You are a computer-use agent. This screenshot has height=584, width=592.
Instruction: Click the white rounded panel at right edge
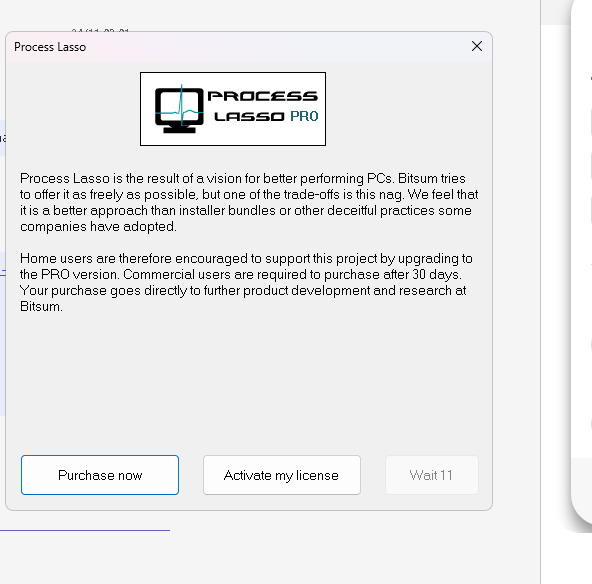(582, 264)
